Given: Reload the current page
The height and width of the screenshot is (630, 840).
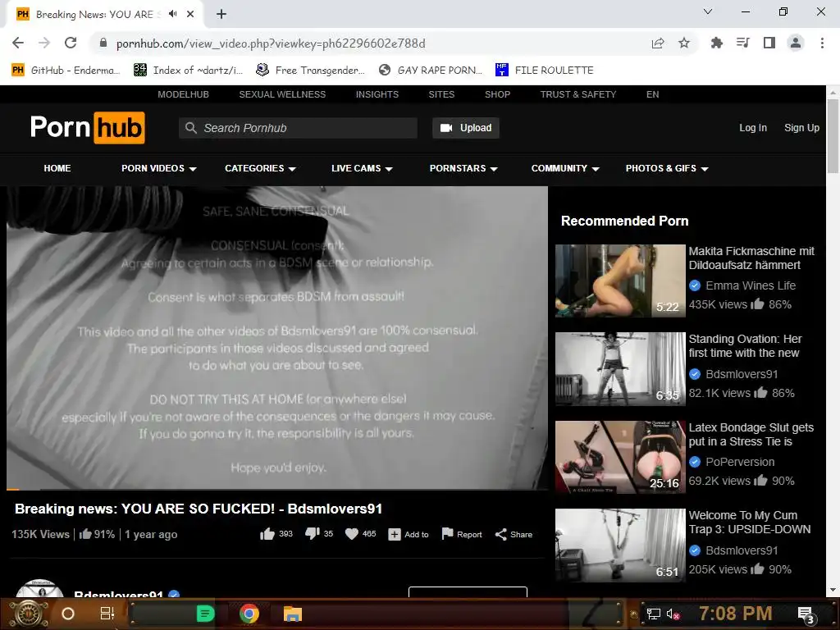Looking at the screenshot, I should click(x=71, y=43).
